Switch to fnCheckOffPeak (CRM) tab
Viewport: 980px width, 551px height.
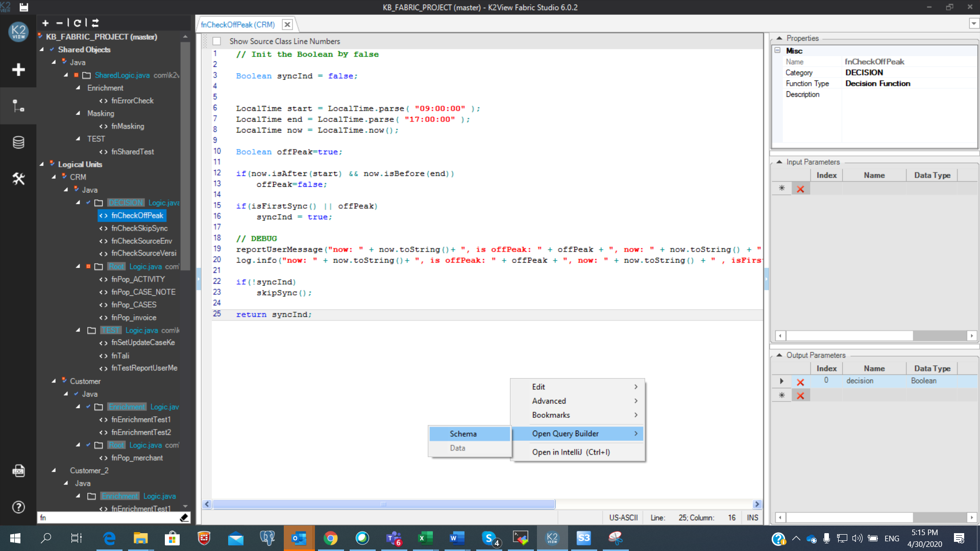238,24
